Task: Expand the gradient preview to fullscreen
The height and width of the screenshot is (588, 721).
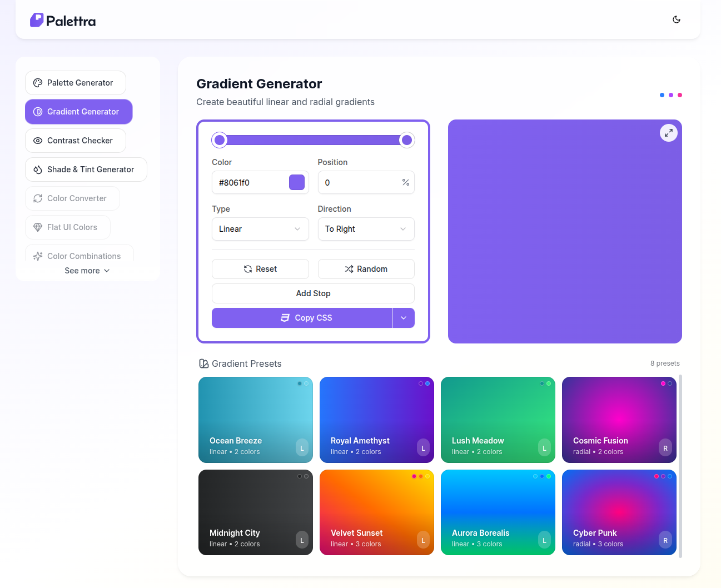Action: click(x=668, y=133)
